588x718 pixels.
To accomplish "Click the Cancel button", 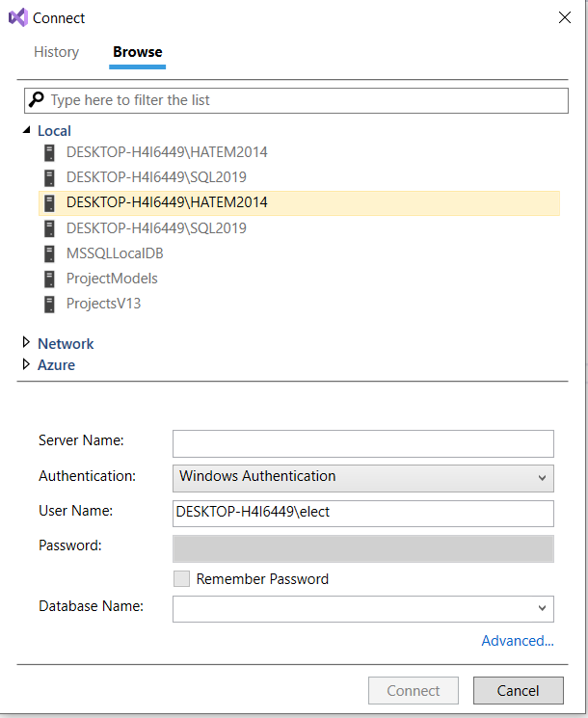I will pos(519,690).
